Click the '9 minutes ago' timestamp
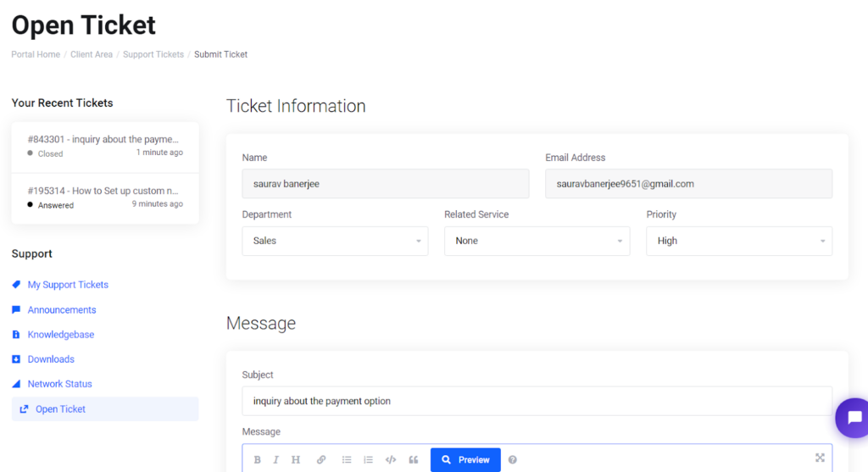The width and height of the screenshot is (868, 472). pos(157,203)
